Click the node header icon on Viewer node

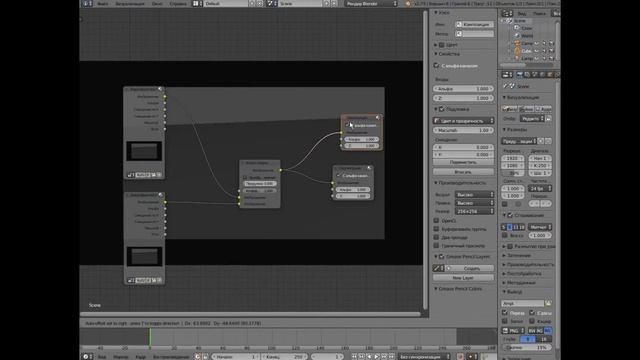369,168
